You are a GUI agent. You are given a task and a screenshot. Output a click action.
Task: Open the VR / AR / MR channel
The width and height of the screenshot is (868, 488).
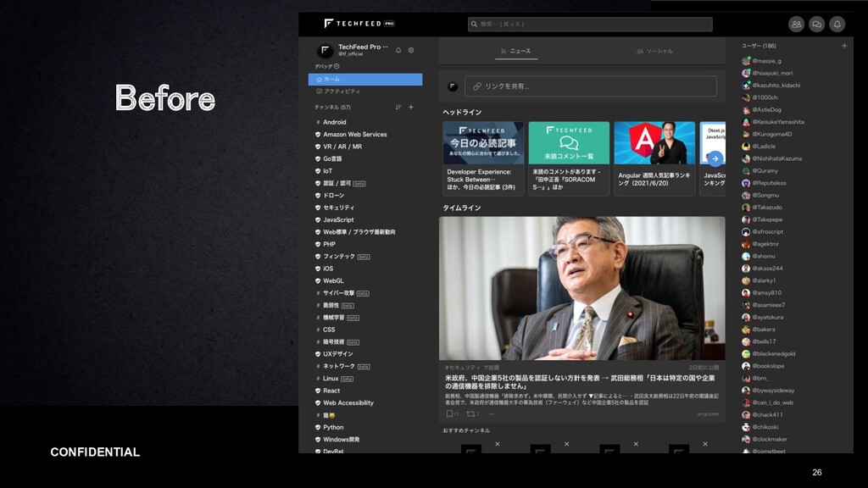342,147
